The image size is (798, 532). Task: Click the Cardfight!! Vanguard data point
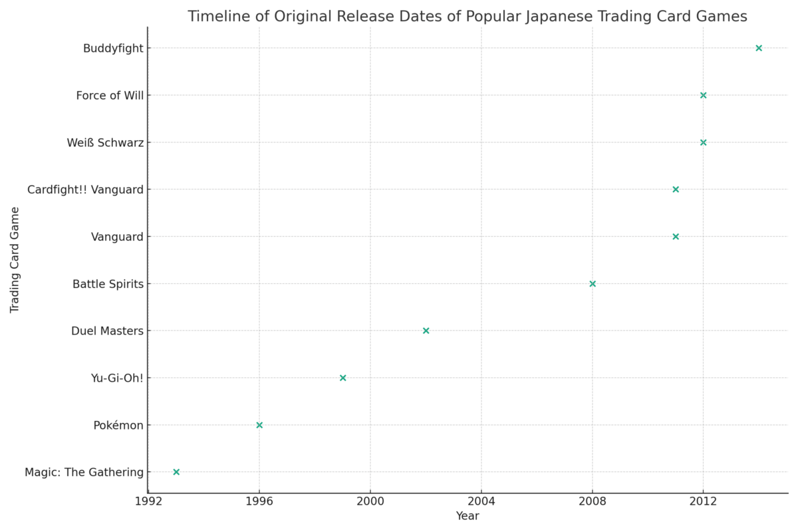[x=676, y=189]
